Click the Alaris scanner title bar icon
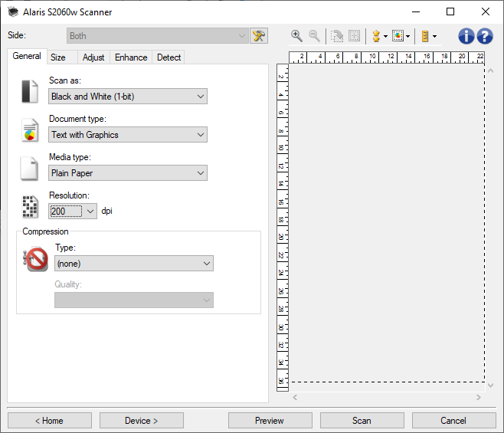 pos(13,12)
